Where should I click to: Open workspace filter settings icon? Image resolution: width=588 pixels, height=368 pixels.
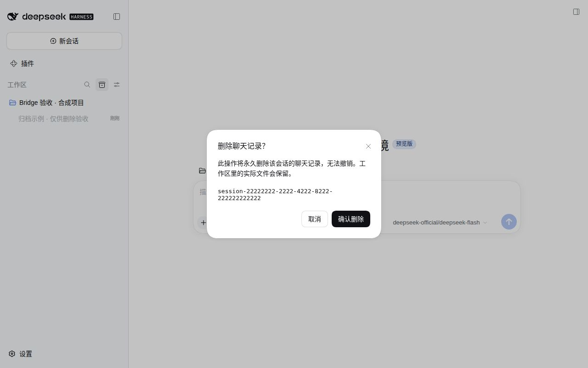click(x=117, y=85)
